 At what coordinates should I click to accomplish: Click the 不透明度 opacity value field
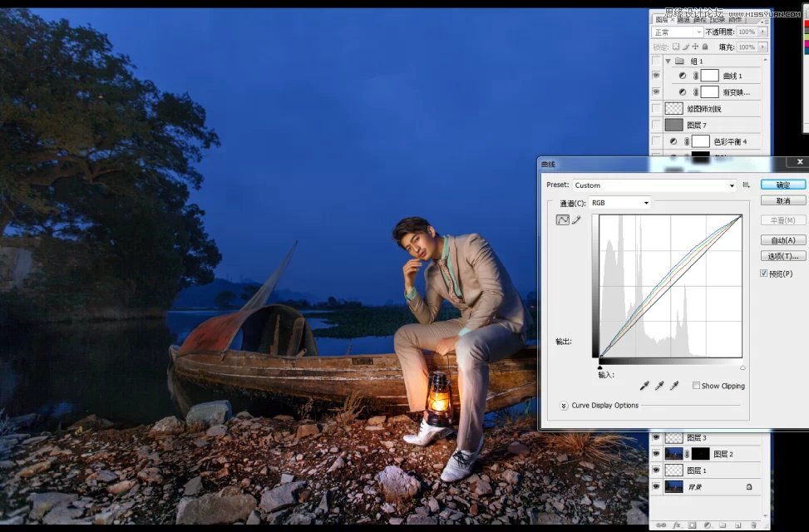click(747, 32)
